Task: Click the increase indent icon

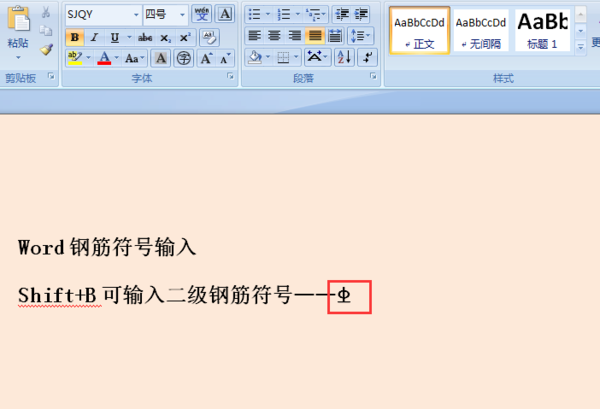Action: pos(361,15)
